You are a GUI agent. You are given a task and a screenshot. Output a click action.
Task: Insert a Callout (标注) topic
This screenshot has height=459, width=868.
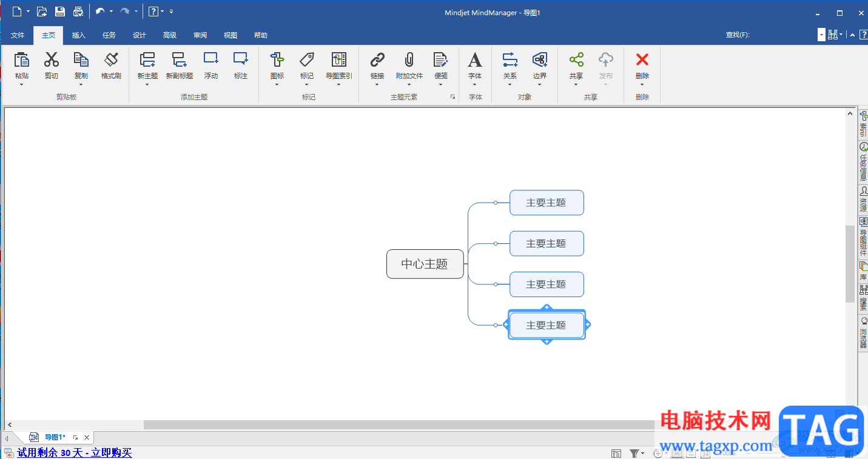click(x=241, y=59)
